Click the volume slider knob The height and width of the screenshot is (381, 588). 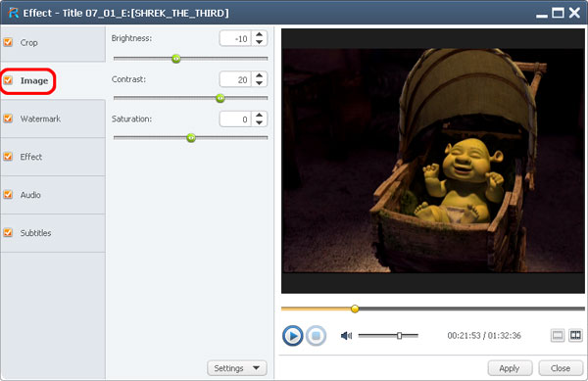pos(400,335)
